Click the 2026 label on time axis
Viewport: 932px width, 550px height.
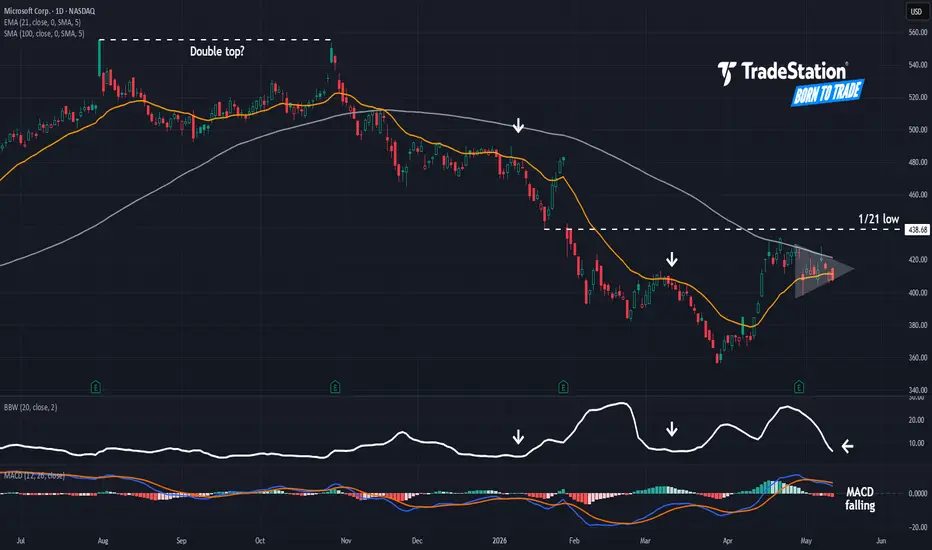[x=499, y=541]
